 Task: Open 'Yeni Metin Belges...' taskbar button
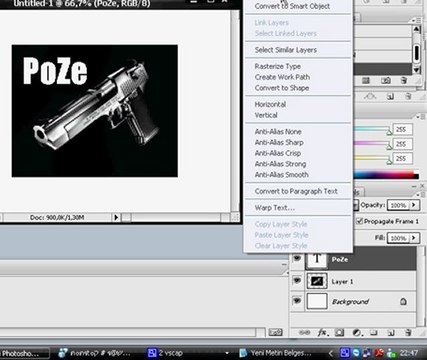point(275,353)
